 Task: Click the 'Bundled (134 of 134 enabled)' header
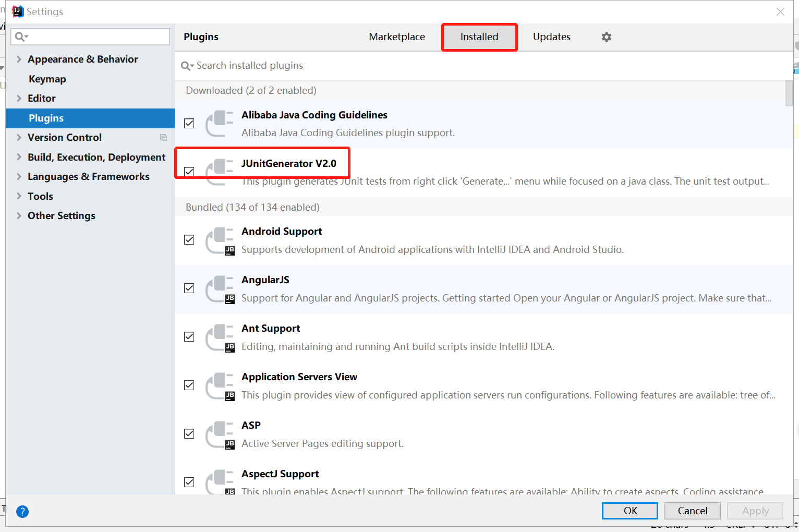[x=253, y=208]
